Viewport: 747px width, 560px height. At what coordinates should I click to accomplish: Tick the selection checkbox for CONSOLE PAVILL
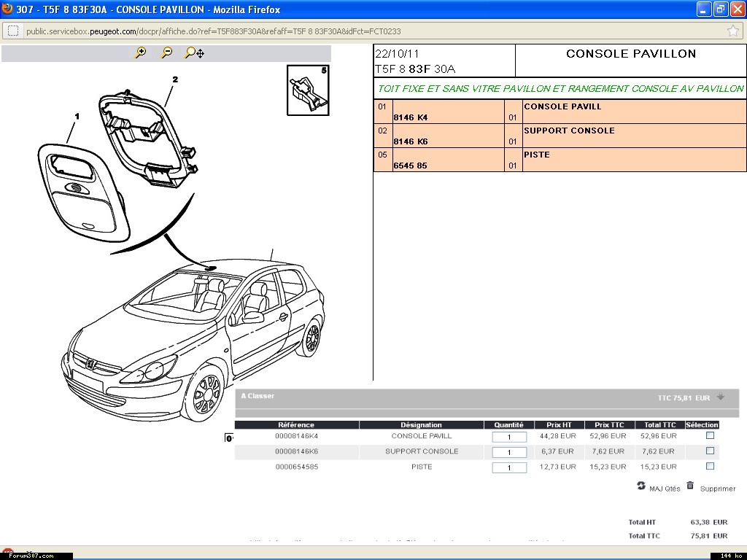point(710,435)
